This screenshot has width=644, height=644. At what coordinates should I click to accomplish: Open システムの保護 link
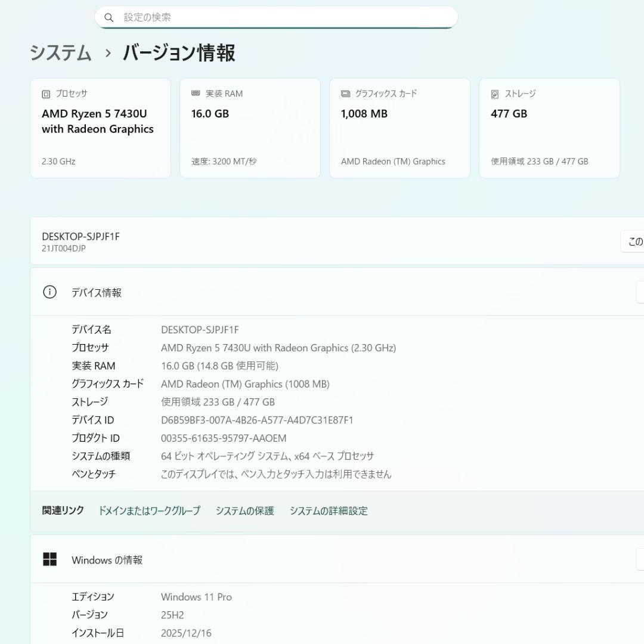245,510
